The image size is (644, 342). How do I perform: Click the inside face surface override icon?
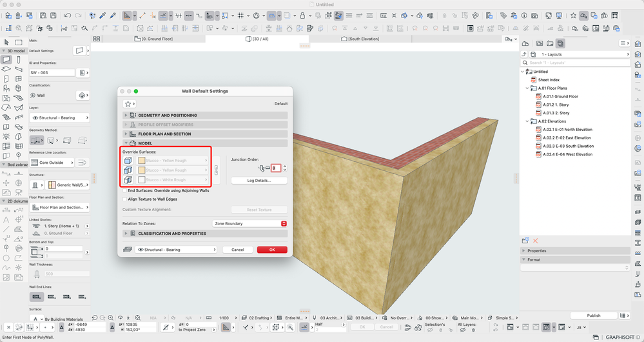tap(128, 179)
